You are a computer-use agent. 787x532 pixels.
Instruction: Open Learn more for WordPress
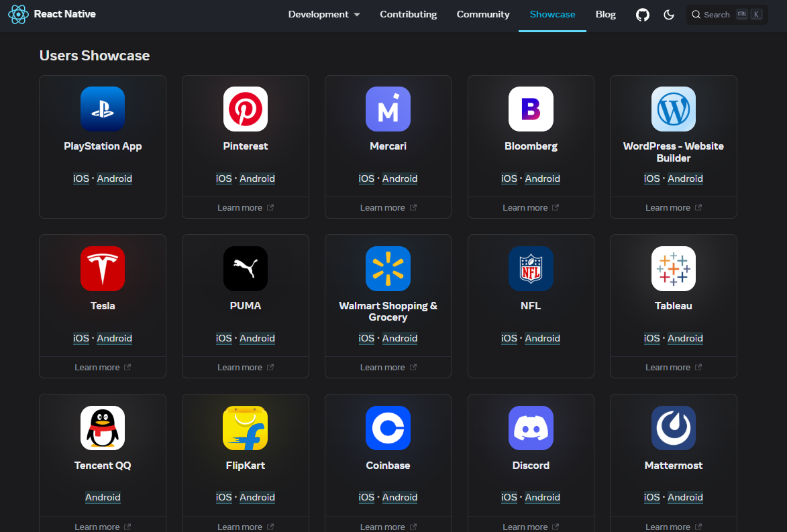pyautogui.click(x=674, y=207)
